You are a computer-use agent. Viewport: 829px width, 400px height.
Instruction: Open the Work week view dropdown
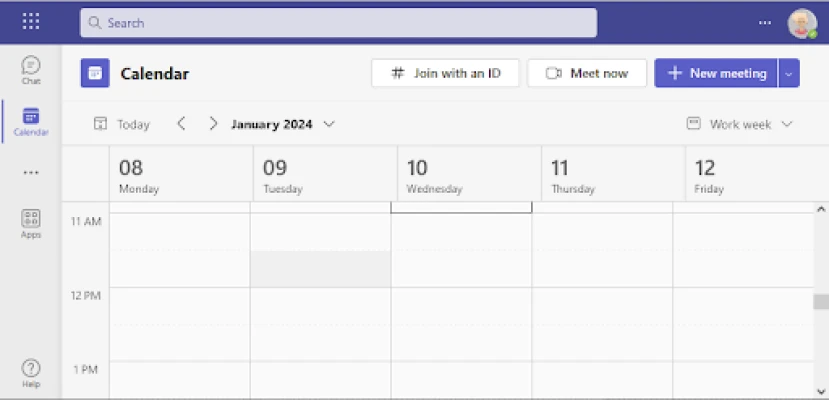740,125
